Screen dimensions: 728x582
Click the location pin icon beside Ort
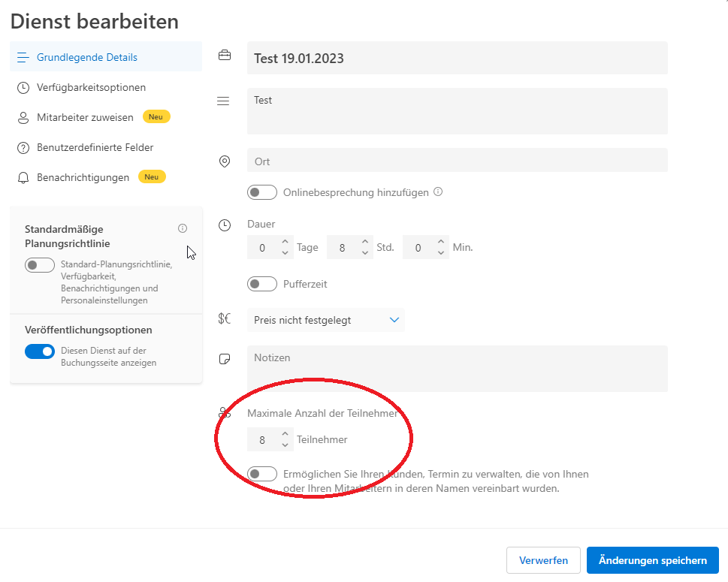pos(225,161)
